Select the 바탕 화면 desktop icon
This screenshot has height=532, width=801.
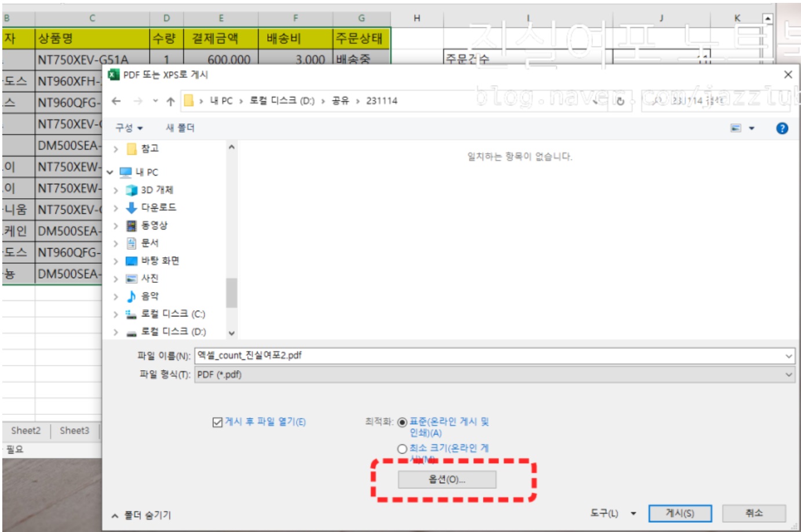pos(132,261)
